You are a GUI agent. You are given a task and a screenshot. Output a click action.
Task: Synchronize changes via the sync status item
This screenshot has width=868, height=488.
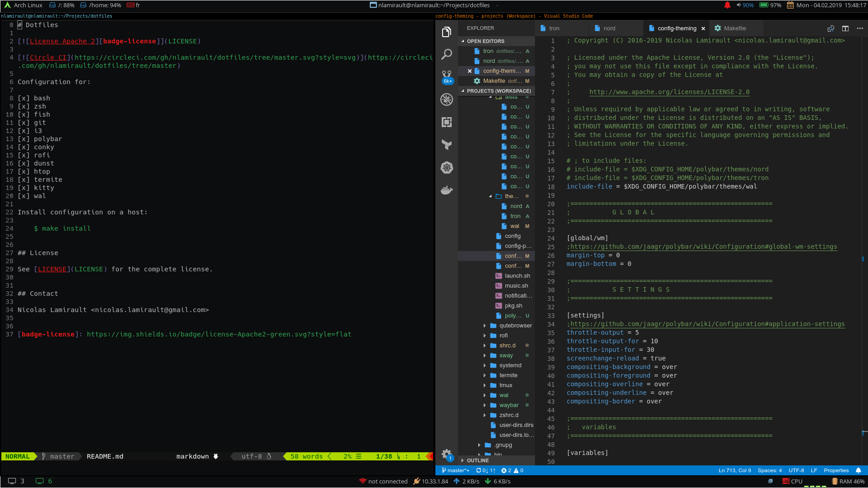click(x=486, y=471)
